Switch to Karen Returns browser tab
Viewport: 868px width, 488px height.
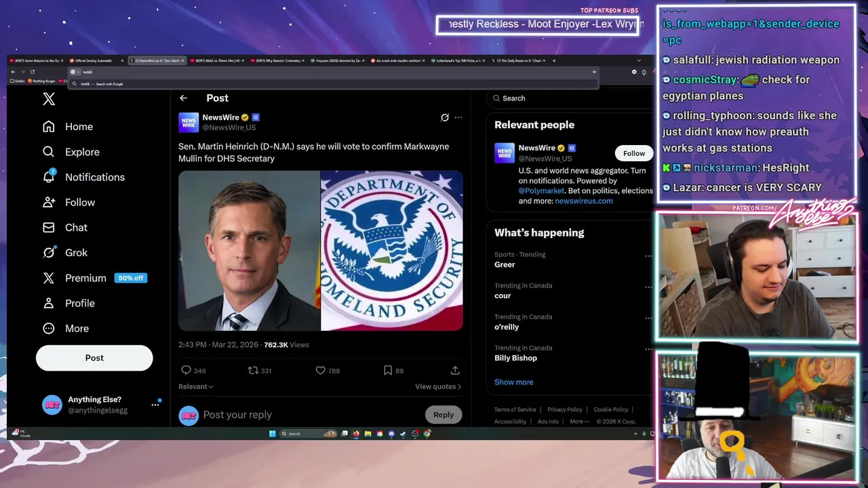pos(37,60)
